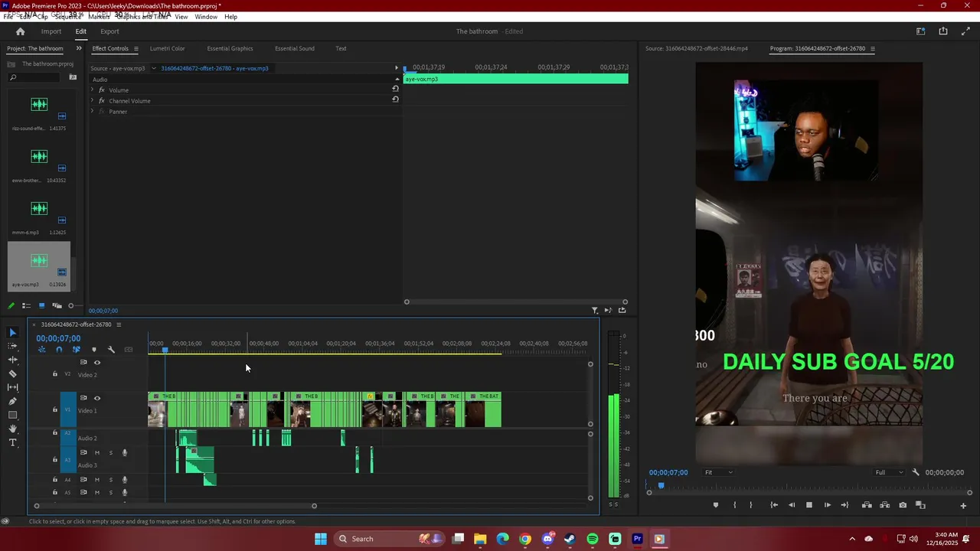Expand the Channel Volume effect

coord(92,100)
